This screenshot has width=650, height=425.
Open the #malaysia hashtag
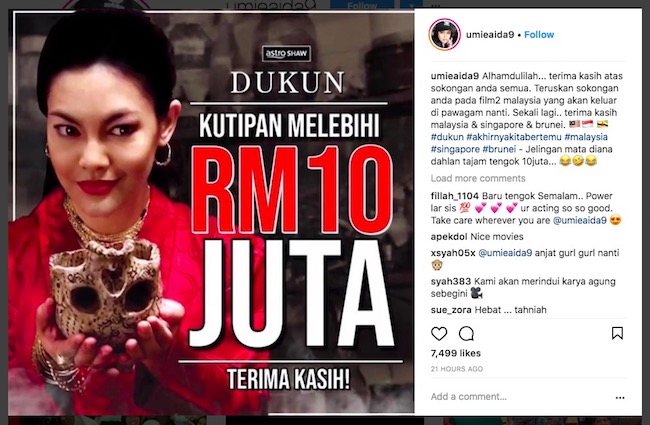click(586, 137)
